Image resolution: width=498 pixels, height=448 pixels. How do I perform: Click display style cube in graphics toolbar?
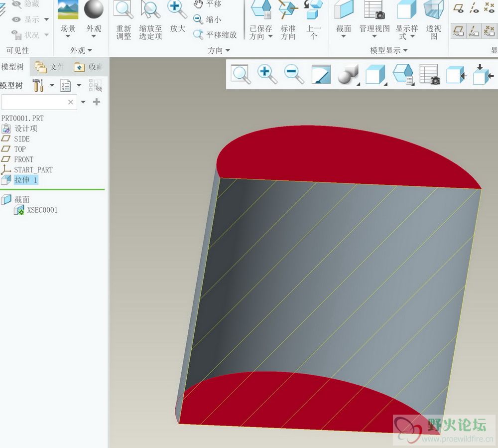coord(376,75)
